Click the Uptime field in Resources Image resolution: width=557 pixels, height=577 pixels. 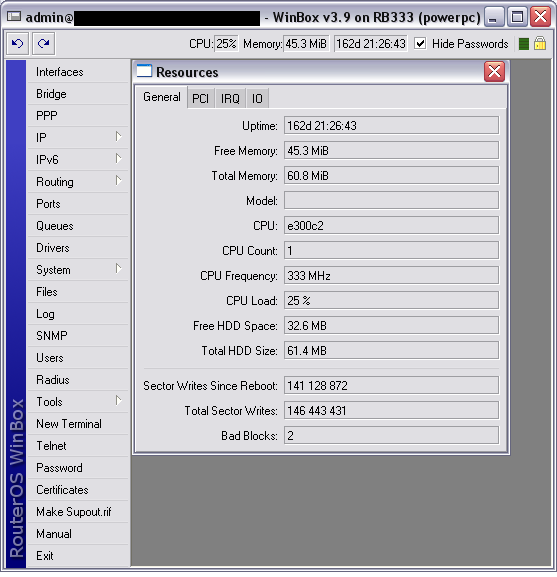[391, 125]
